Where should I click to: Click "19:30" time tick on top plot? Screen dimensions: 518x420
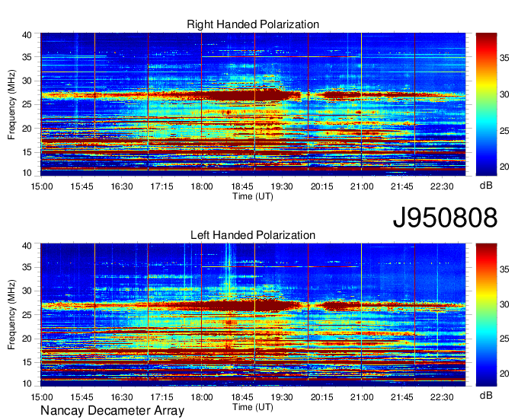click(x=282, y=186)
